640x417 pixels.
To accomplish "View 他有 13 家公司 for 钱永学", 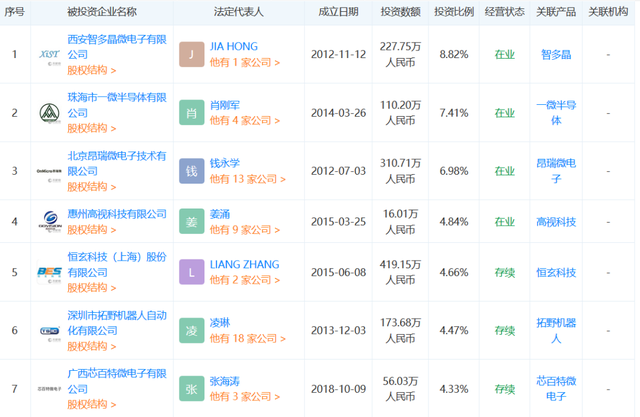I will coord(248,179).
